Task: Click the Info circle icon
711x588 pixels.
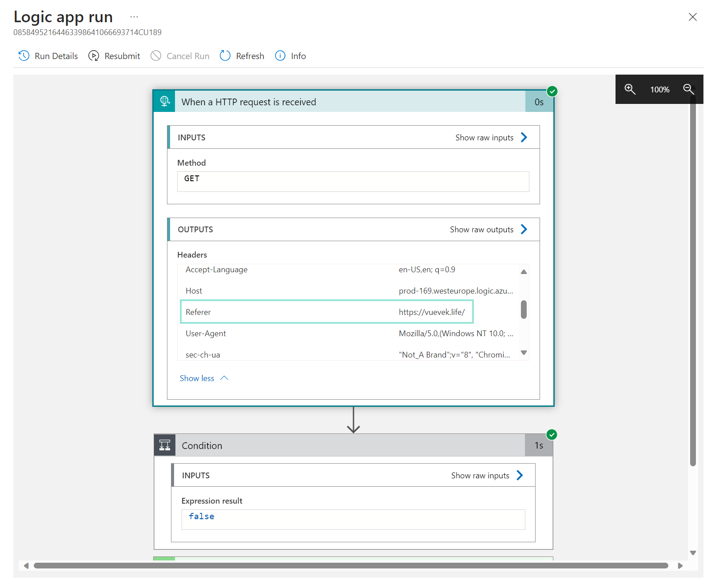Action: coord(280,56)
